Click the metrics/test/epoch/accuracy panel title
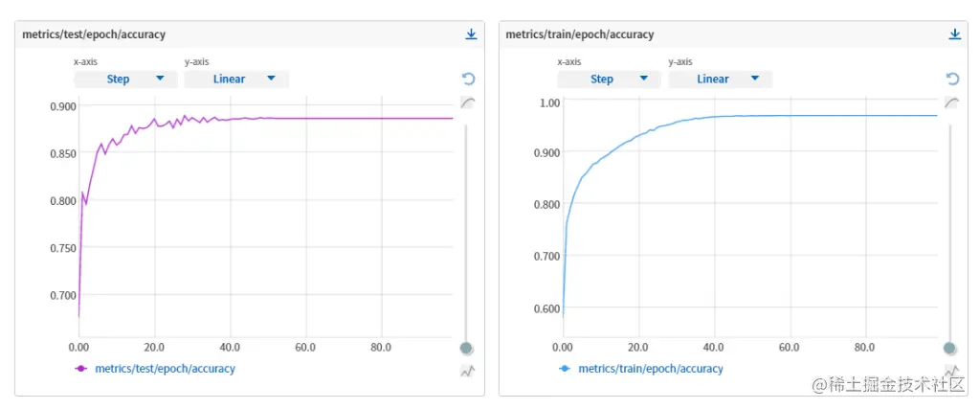Screen dimensions: 980x409 tap(94, 34)
